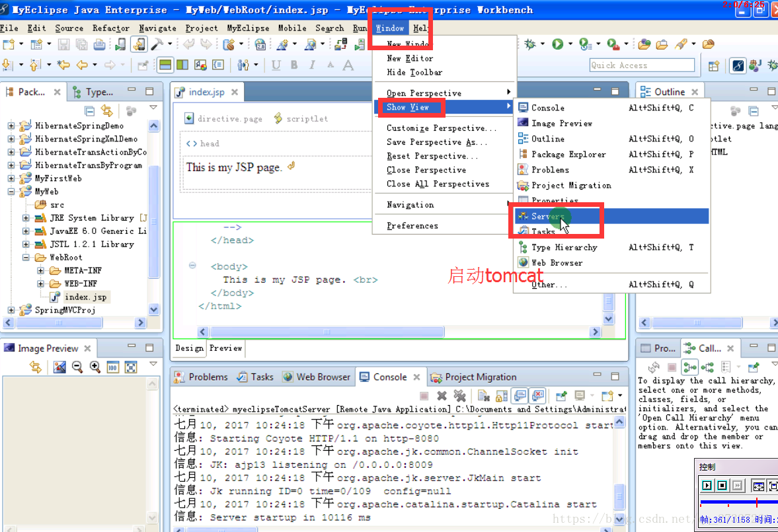The image size is (778, 532).
Task: Expand the META-INF folder node
Action: (x=41, y=271)
